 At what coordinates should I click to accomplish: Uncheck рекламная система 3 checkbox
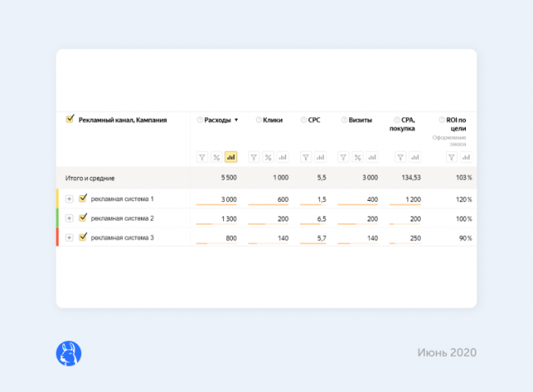[83, 237]
